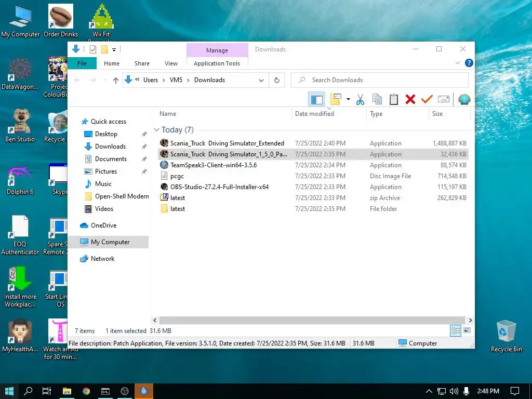Open Desktop in navigation pane

click(x=106, y=134)
